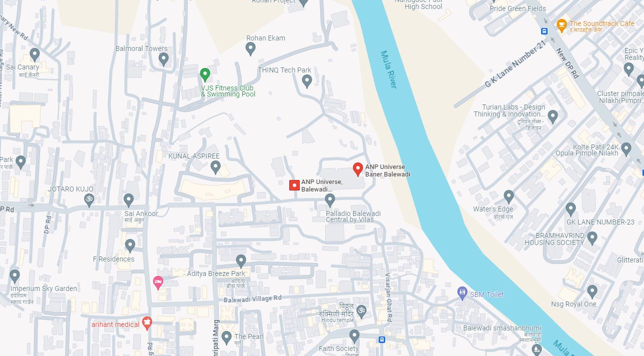Click the Rohan Ekam pin

[x=251, y=49]
